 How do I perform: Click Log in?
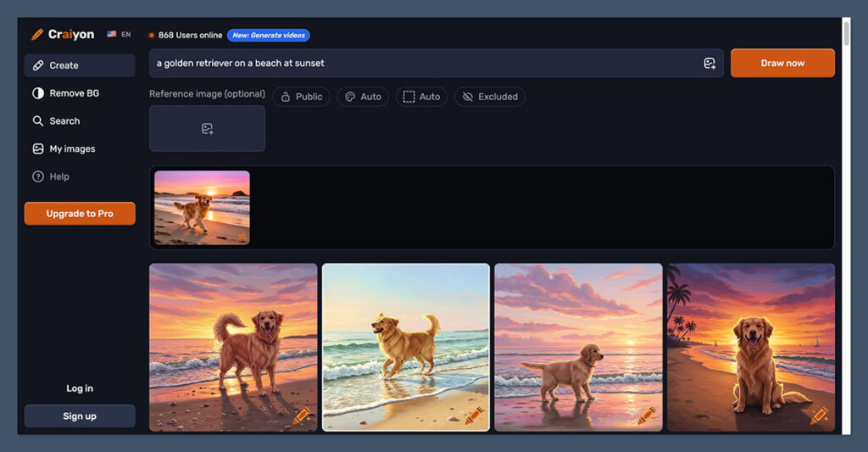pyautogui.click(x=80, y=388)
